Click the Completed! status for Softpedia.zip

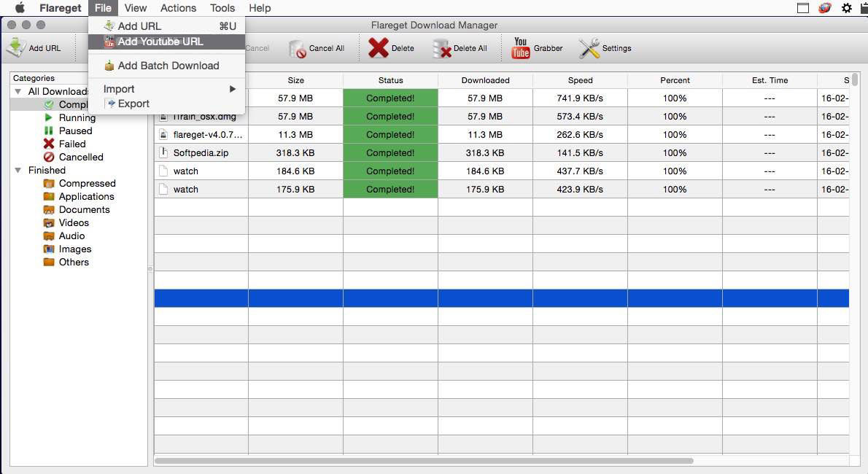pyautogui.click(x=390, y=153)
